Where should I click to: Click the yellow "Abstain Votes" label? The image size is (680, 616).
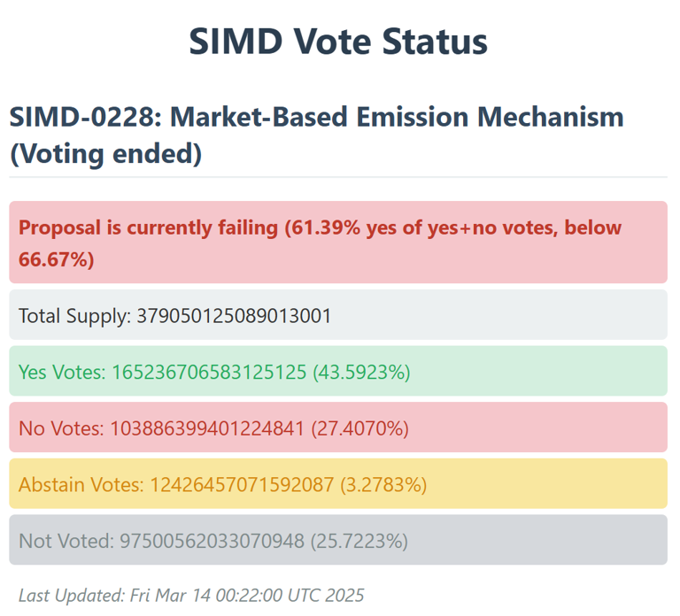point(80,484)
